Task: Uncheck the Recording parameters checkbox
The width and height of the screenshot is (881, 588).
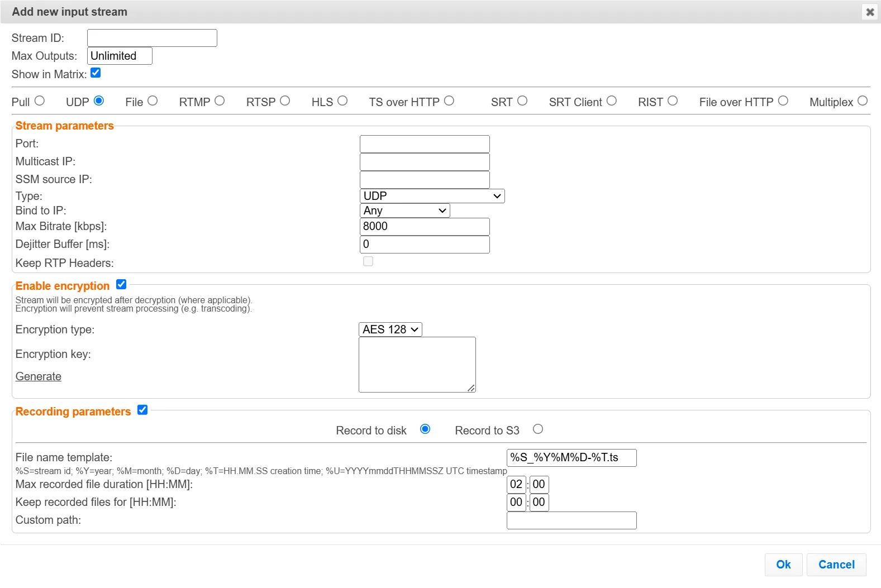Action: (142, 410)
